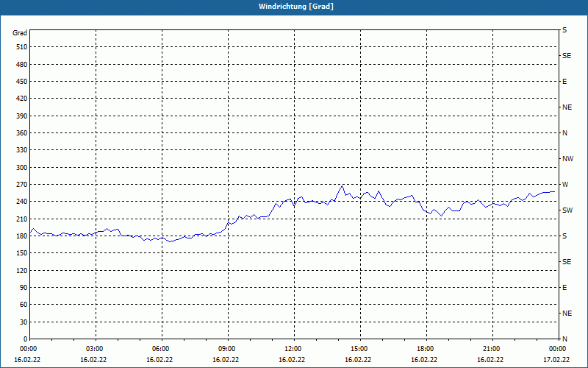
Task: Click the 'Windrichtung [Grad]' chart title
Action: tap(296, 7)
